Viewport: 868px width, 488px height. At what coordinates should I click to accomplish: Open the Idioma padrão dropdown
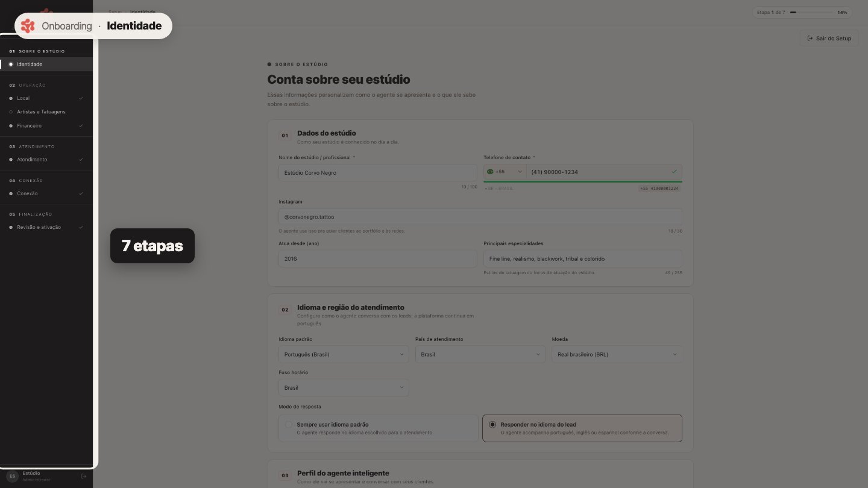(x=344, y=354)
